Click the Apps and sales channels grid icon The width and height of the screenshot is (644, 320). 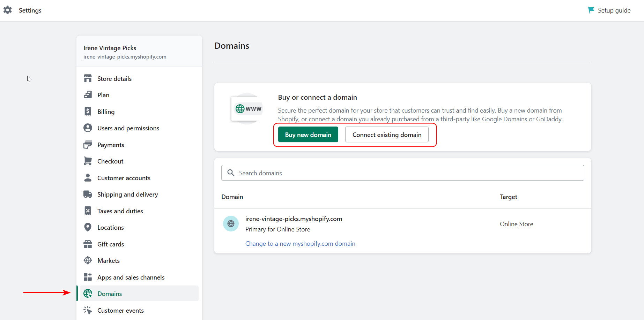pyautogui.click(x=88, y=277)
